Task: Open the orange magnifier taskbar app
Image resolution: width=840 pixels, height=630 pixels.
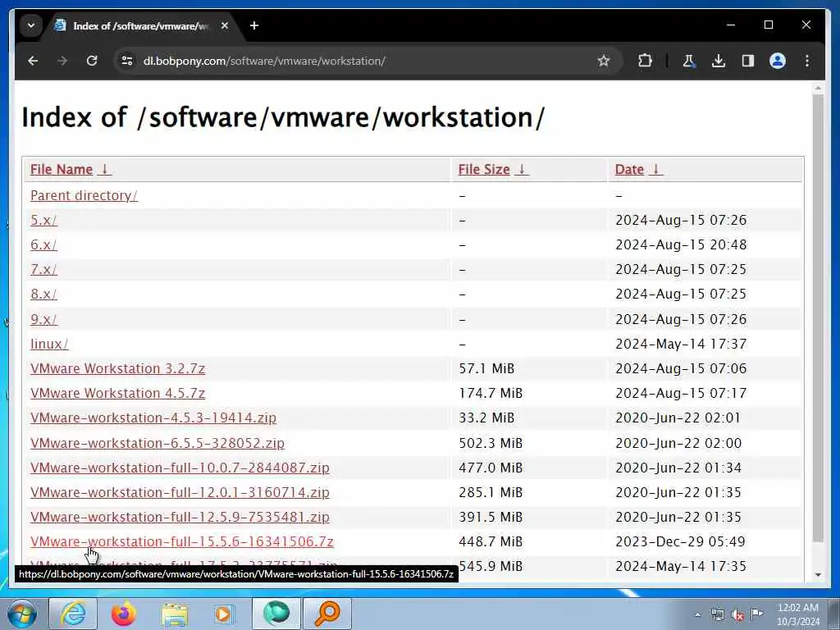Action: (x=327, y=614)
